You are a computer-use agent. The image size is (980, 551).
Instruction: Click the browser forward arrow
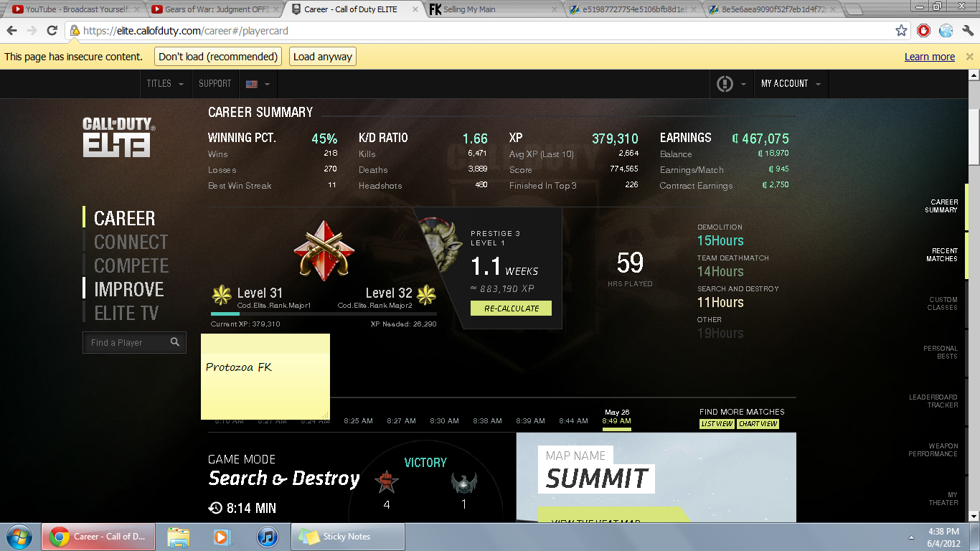click(32, 31)
